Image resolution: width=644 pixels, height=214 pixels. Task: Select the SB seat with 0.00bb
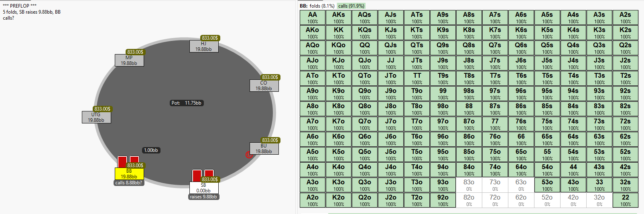tap(204, 188)
